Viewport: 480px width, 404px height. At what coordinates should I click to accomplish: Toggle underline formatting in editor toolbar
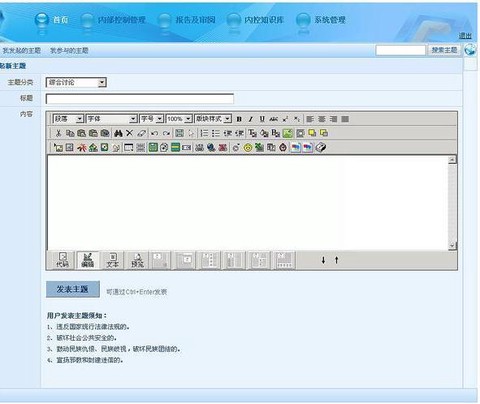262,119
